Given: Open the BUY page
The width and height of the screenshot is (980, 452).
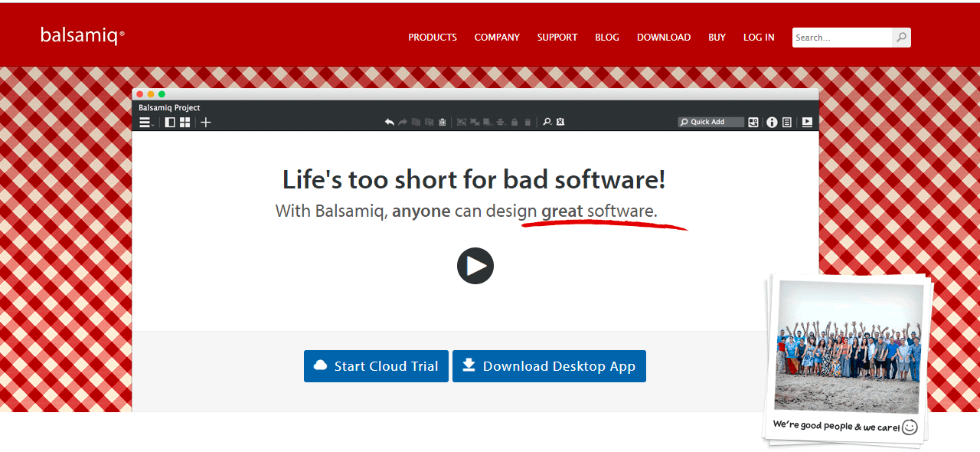Looking at the screenshot, I should (717, 37).
